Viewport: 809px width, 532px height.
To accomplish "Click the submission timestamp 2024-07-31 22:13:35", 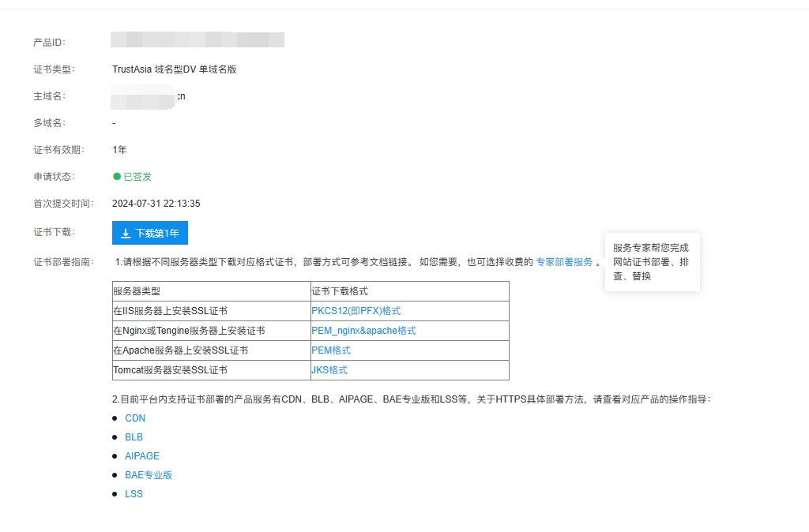I will click(156, 204).
